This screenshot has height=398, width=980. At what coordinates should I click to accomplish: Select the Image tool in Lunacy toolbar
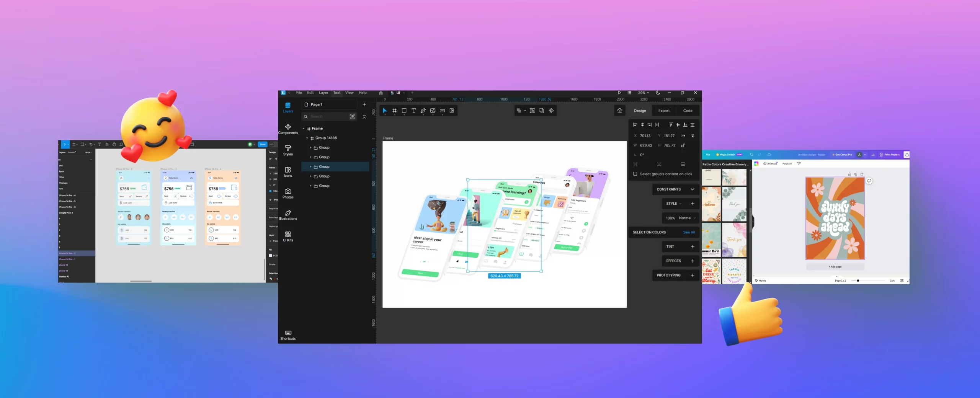(x=433, y=111)
